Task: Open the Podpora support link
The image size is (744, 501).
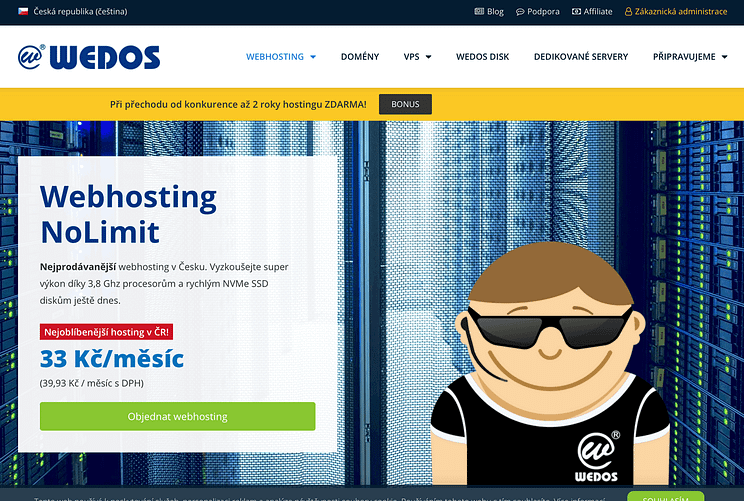Action: (x=538, y=11)
